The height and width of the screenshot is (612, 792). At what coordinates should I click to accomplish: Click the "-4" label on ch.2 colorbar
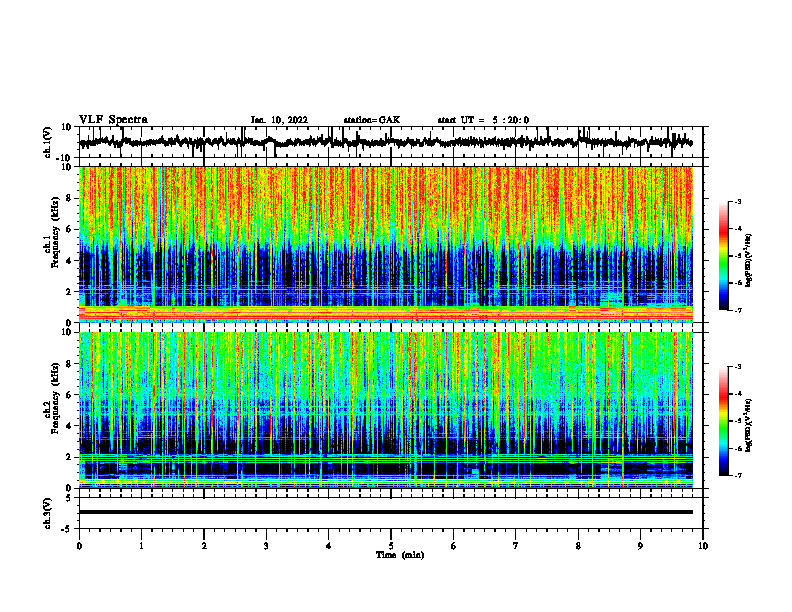[x=737, y=394]
